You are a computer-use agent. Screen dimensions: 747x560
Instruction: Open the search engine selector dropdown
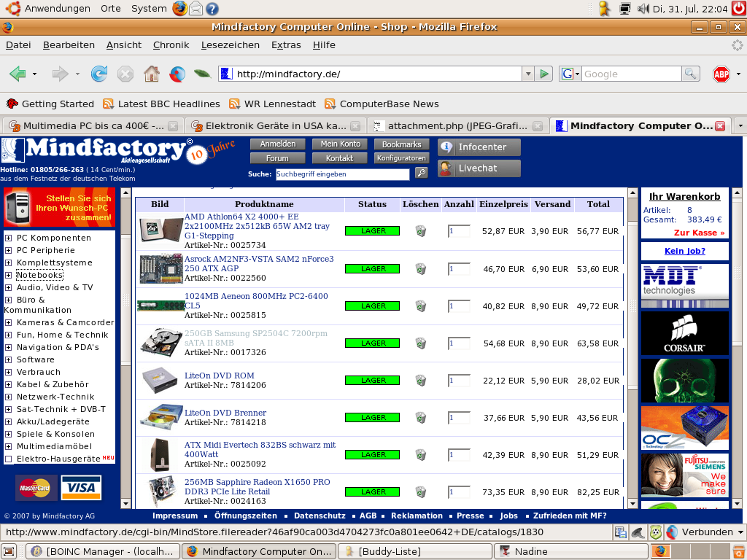click(570, 74)
